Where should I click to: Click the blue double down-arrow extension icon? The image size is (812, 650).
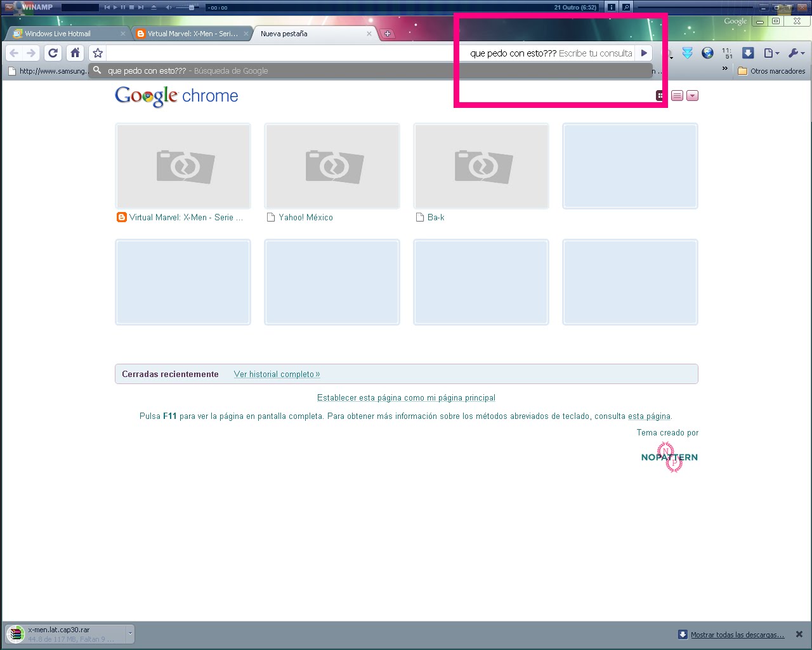click(x=687, y=53)
